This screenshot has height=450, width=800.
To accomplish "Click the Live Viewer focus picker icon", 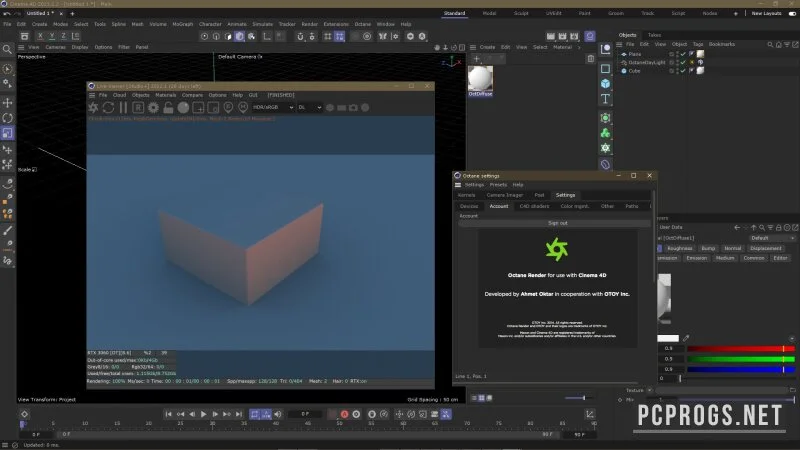I will 228,108.
